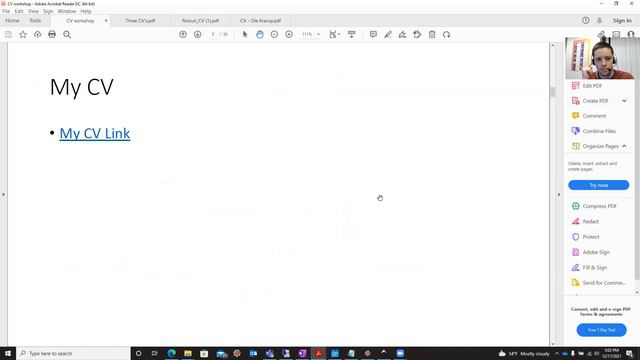Click the read mode scrolling icon
Screen dimensions: 640x360
(351, 35)
